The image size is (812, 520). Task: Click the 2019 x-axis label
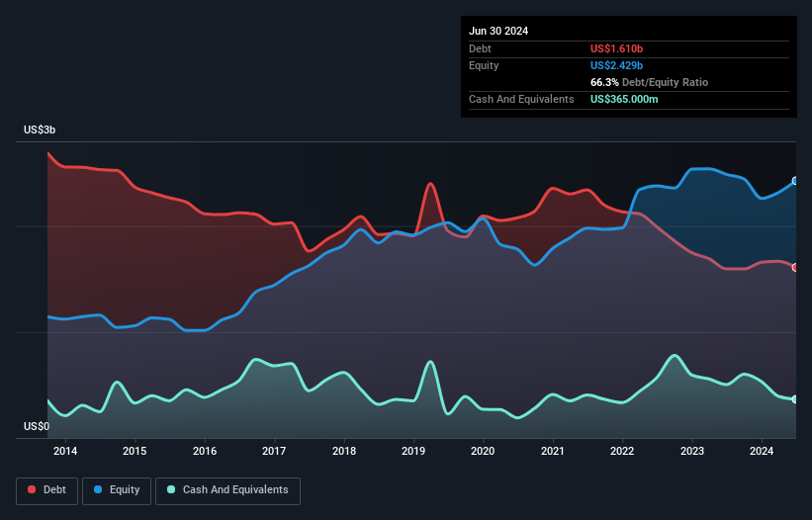(413, 451)
